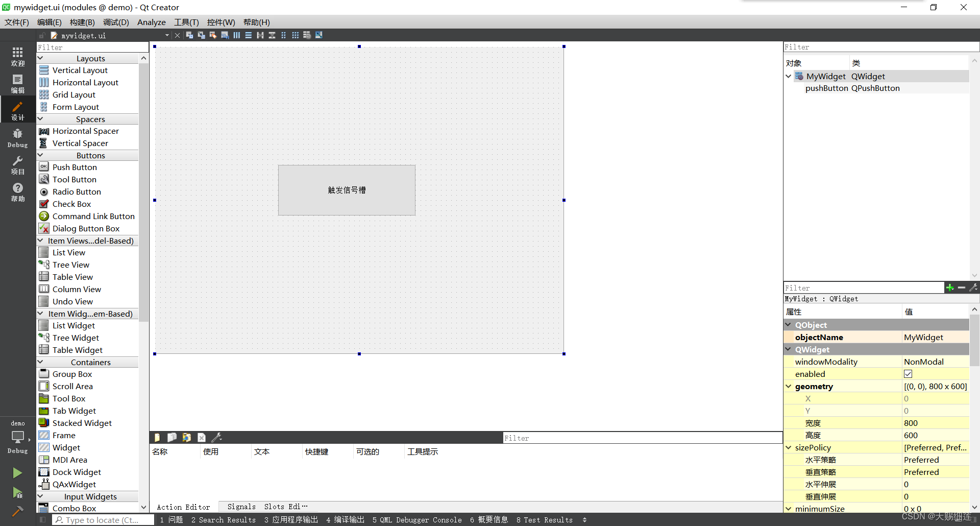The image size is (980, 526).
Task: Select the Edit Widgets mode icon
Action: click(x=190, y=35)
